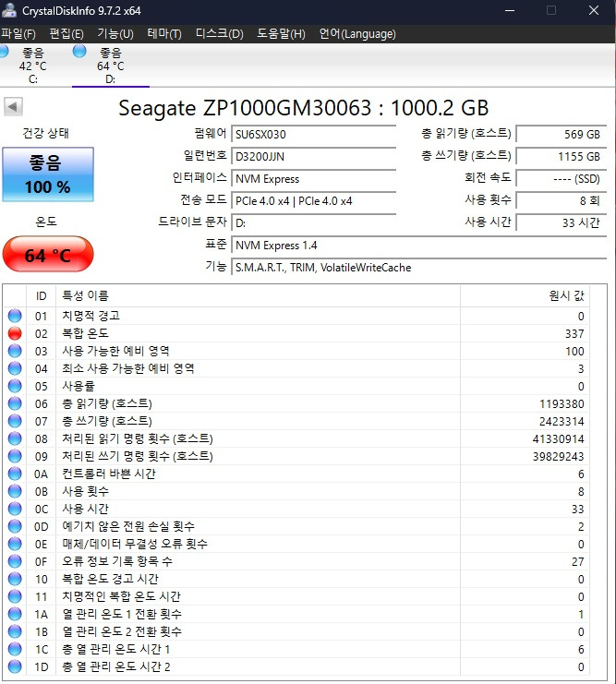This screenshot has width=616, height=684.
Task: Click blue status circle for row 0D
Action: point(15,526)
